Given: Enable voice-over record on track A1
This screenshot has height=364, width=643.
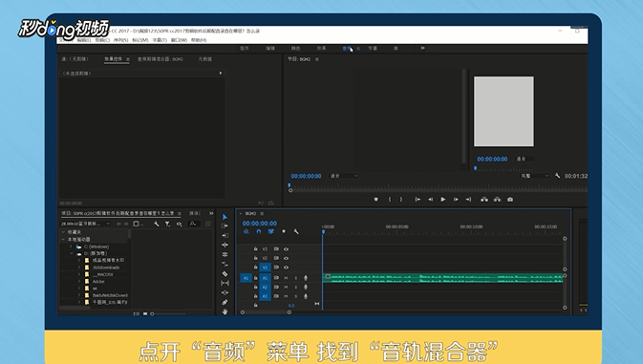Looking at the screenshot, I should 306,278.
